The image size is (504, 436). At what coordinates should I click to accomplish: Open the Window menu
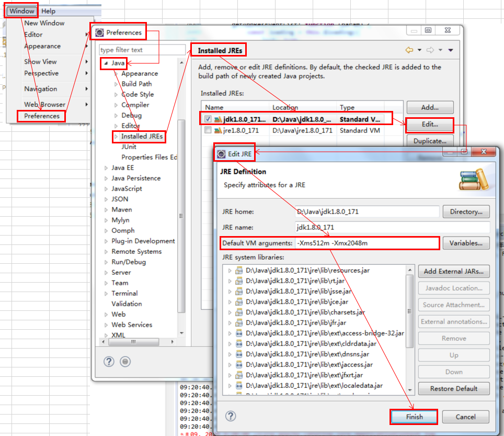point(21,11)
